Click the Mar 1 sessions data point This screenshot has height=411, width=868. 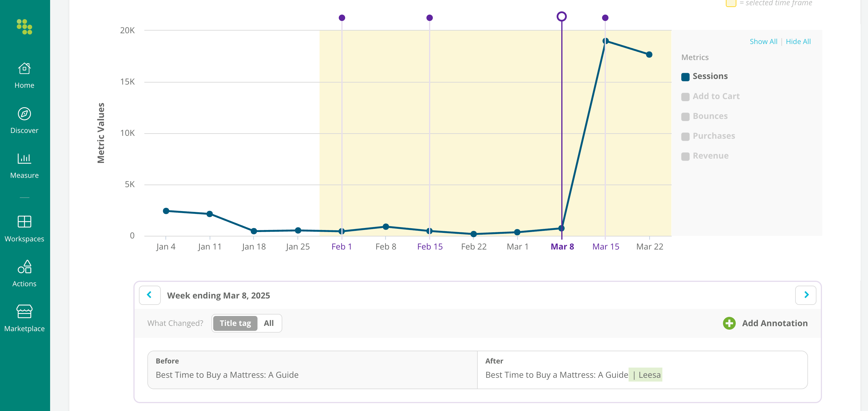(517, 232)
